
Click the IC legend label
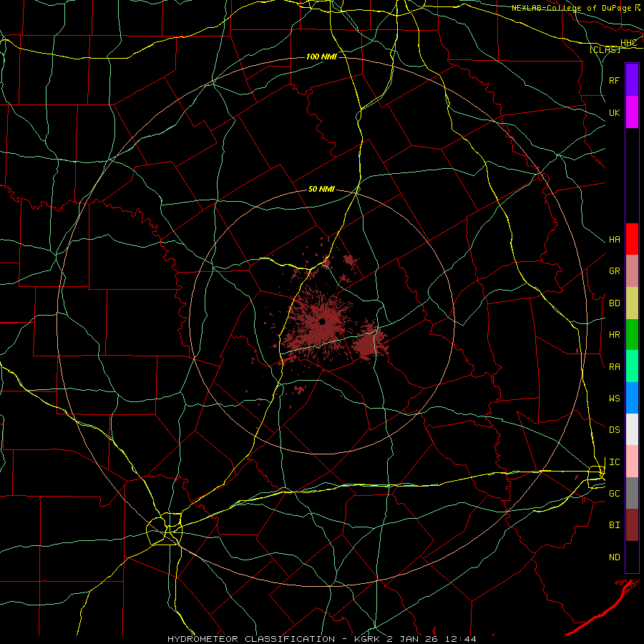click(615, 462)
